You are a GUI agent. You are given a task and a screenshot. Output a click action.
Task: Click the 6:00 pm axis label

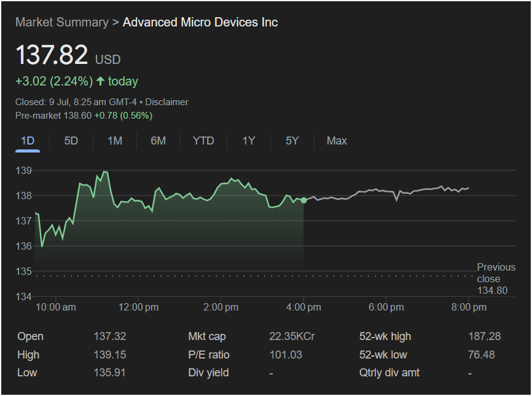coord(386,307)
